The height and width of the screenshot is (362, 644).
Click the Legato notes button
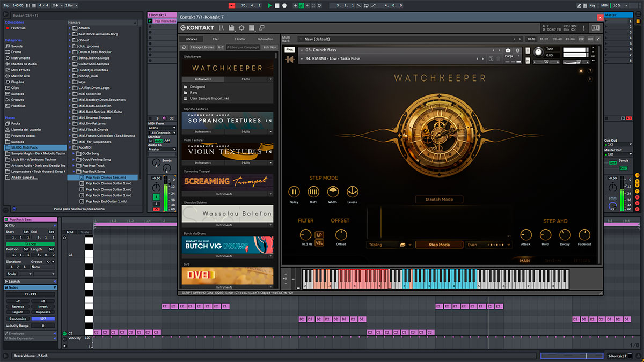click(18, 312)
